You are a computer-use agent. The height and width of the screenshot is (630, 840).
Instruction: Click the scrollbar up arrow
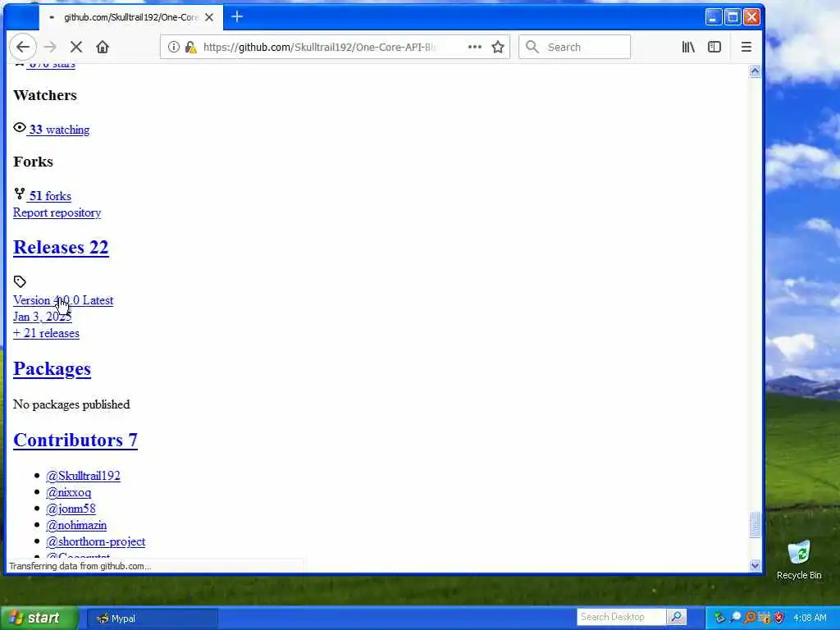(755, 71)
